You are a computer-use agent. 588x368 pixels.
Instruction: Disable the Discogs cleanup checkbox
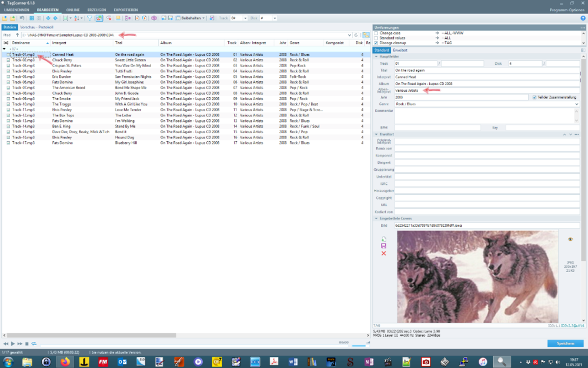pos(375,43)
